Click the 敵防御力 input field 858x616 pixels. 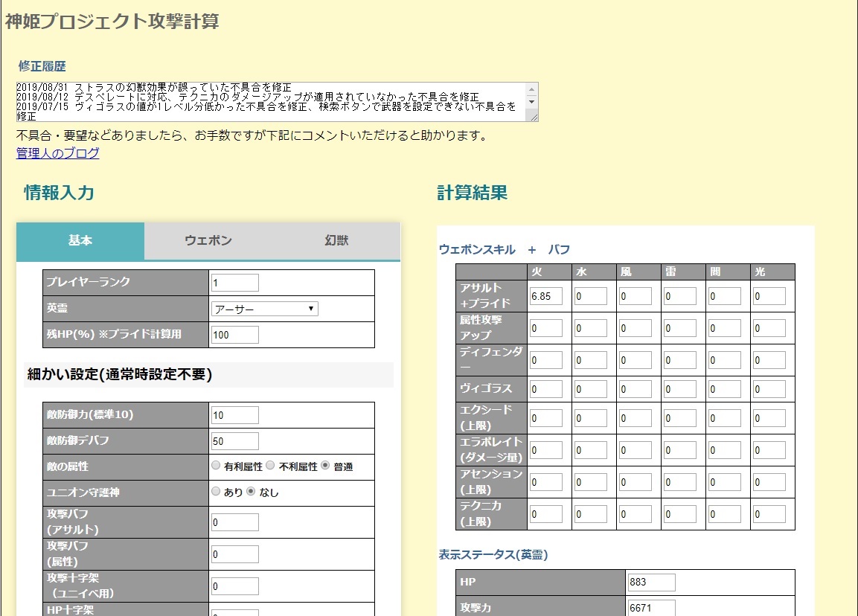coord(234,415)
